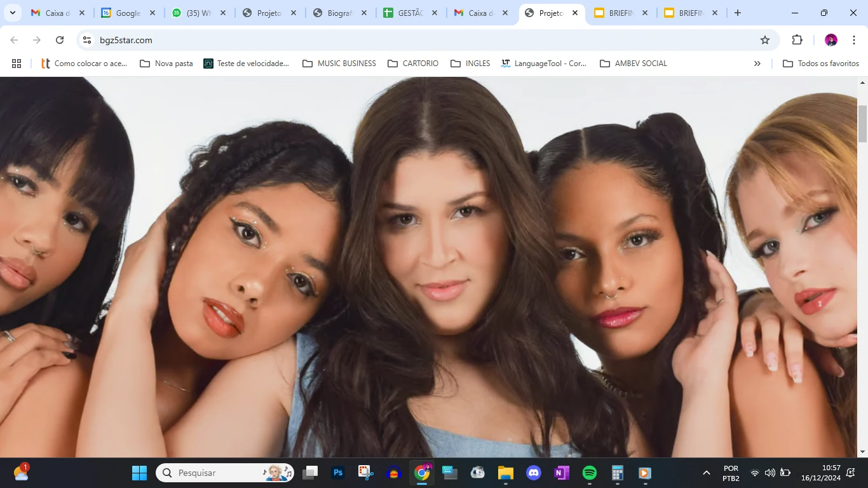Reload the current page

coord(60,40)
